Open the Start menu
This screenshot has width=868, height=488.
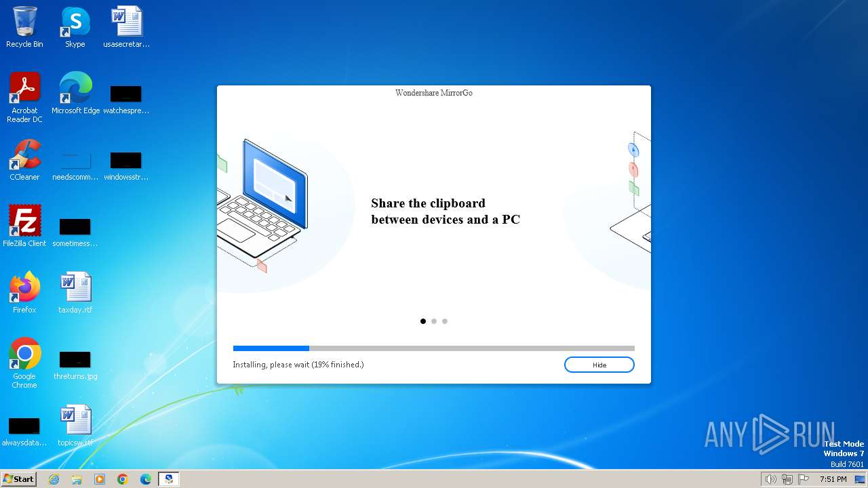click(18, 479)
